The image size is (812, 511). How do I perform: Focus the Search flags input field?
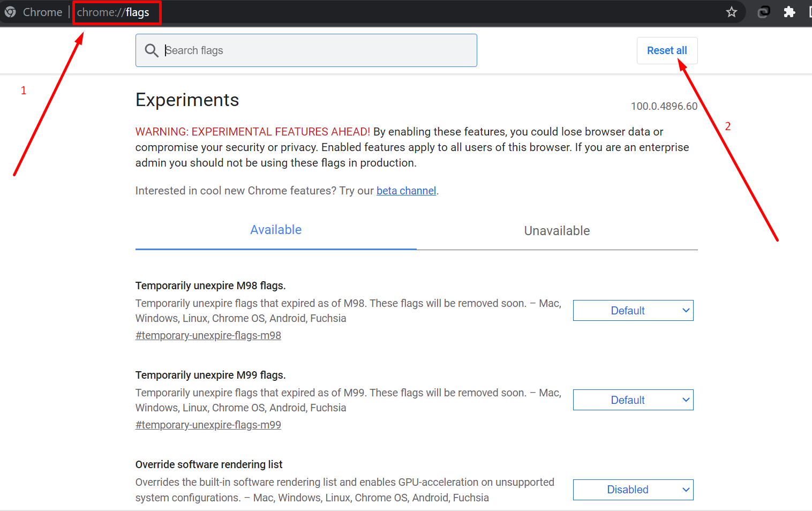click(x=316, y=50)
